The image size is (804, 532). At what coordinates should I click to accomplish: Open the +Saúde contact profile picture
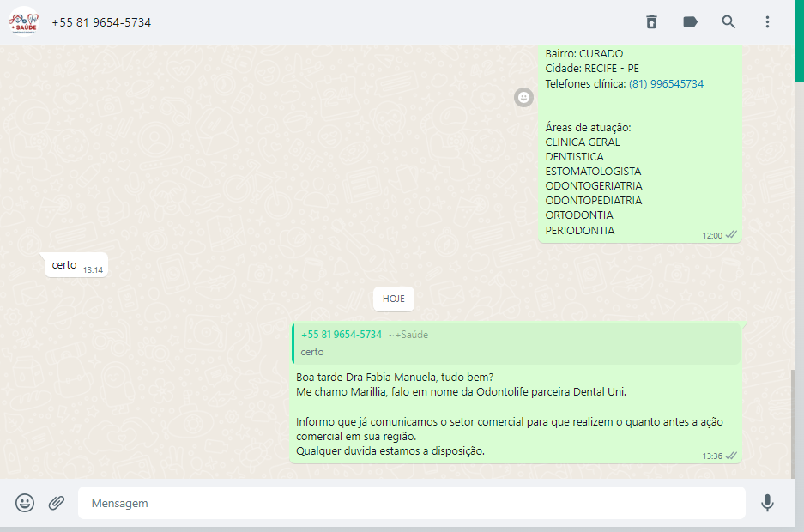click(23, 22)
